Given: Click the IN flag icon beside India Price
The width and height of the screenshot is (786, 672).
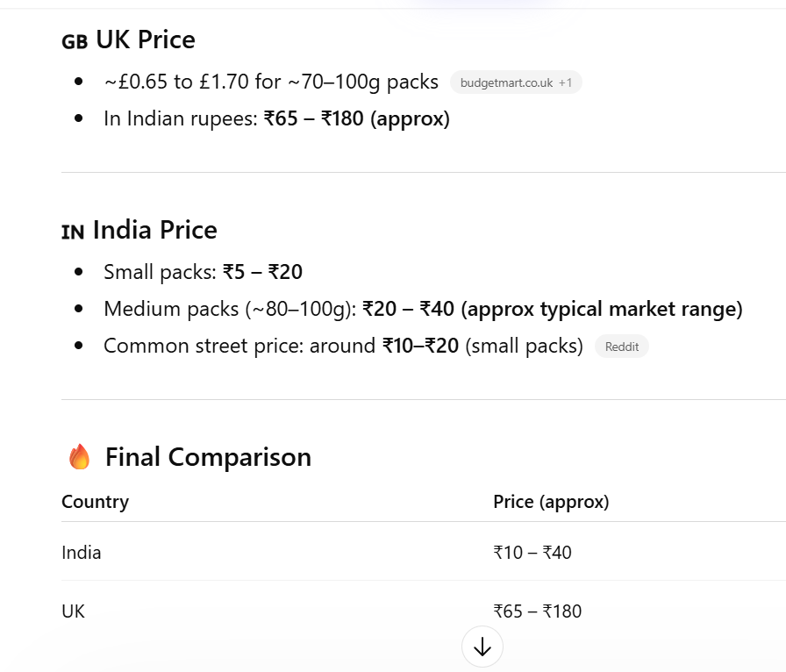Looking at the screenshot, I should pos(73,232).
